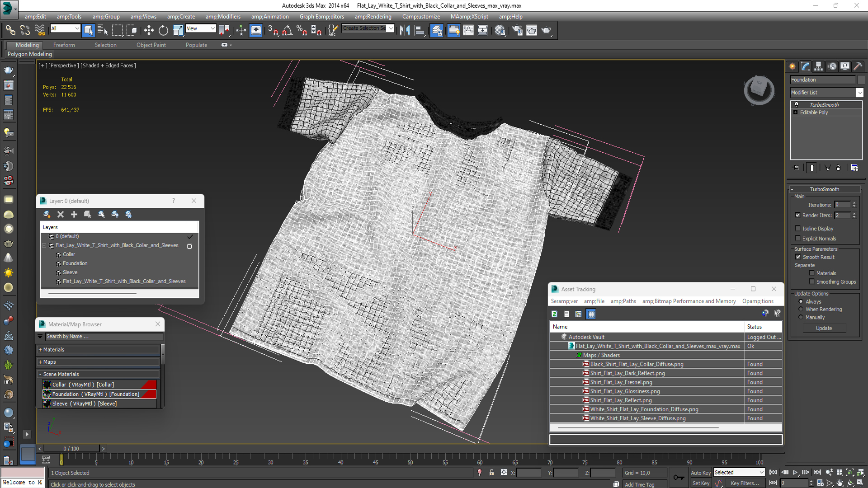Screen dimensions: 868x488
Task: Select the Rotate tool in main toolbar
Action: [x=163, y=30]
